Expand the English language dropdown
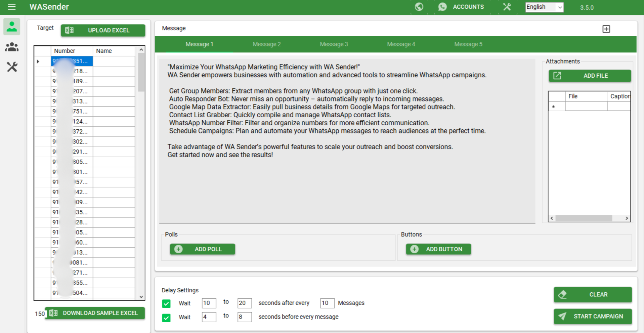Image resolution: width=644 pixels, height=333 pixels. pyautogui.click(x=544, y=7)
